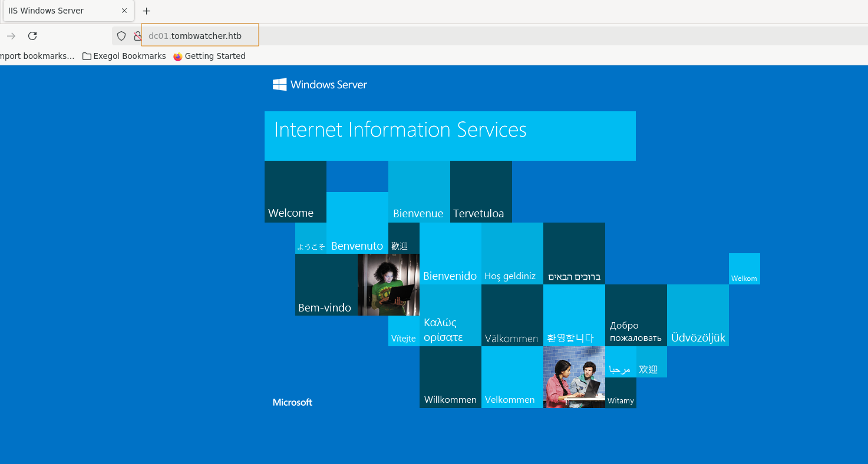
Task: Select the Velkommen tile
Action: click(x=512, y=377)
